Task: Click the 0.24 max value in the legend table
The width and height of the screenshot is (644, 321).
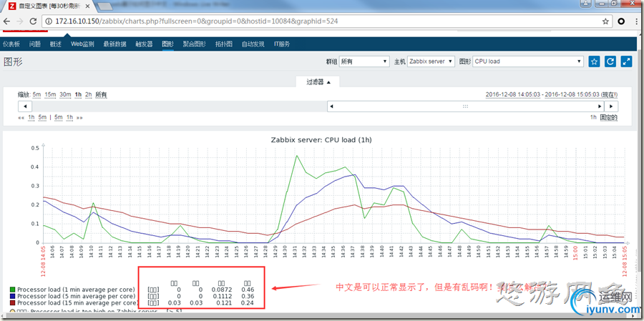Action: [x=248, y=302]
